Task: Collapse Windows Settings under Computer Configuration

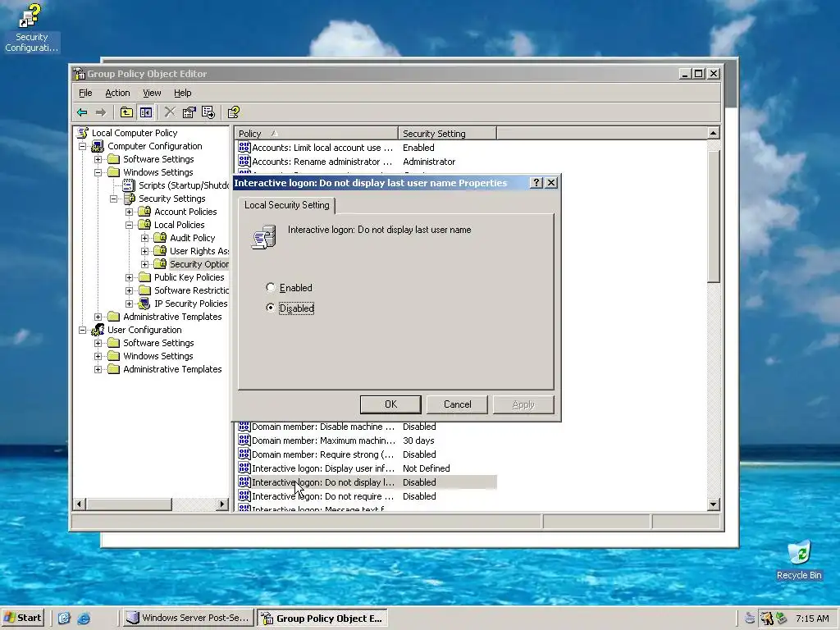Action: coord(98,172)
